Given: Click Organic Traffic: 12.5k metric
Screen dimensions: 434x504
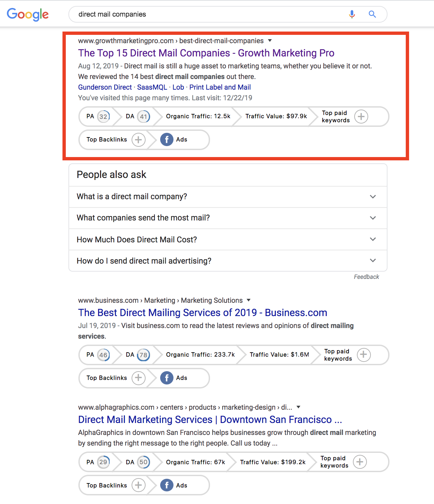Looking at the screenshot, I should (198, 116).
